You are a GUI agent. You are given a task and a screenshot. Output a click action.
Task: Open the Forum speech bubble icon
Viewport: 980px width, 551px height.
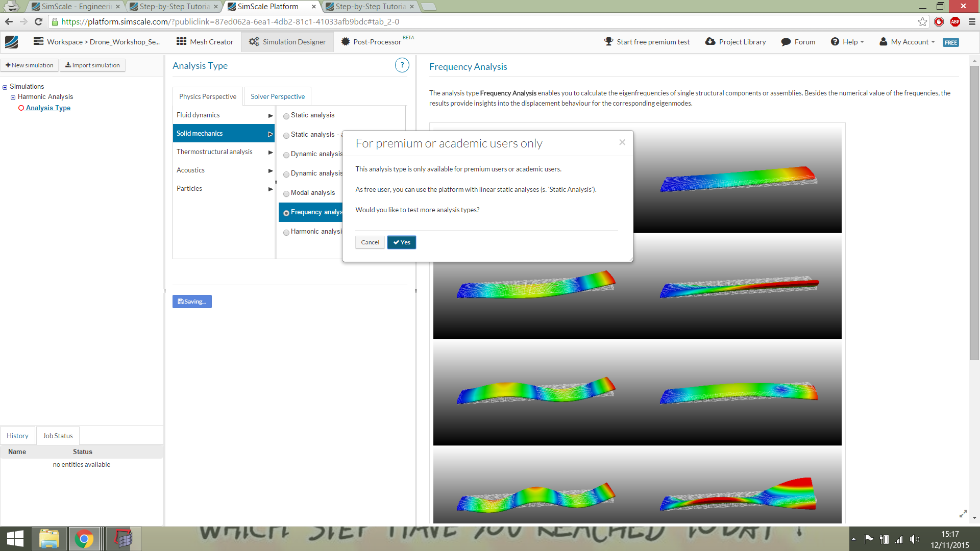(786, 42)
